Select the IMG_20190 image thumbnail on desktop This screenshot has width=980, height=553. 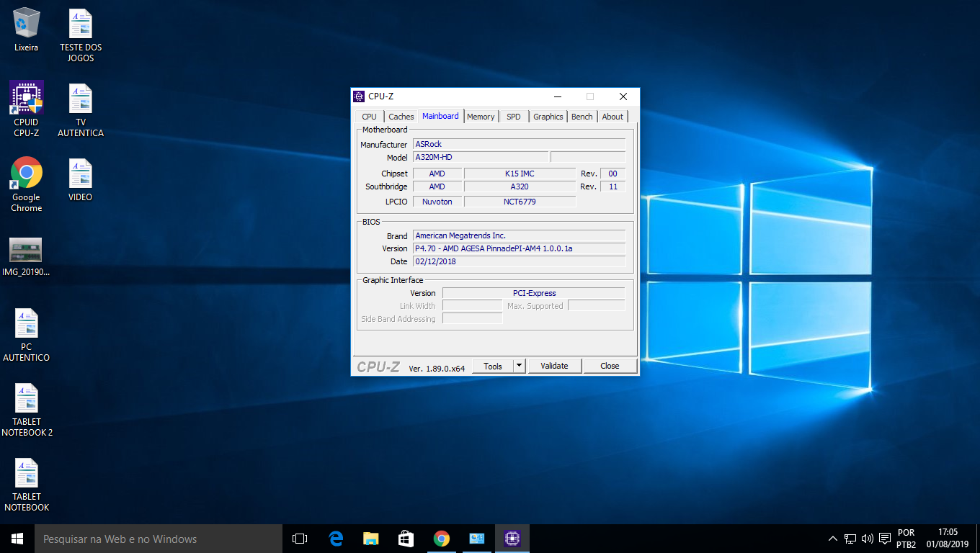[26, 257]
